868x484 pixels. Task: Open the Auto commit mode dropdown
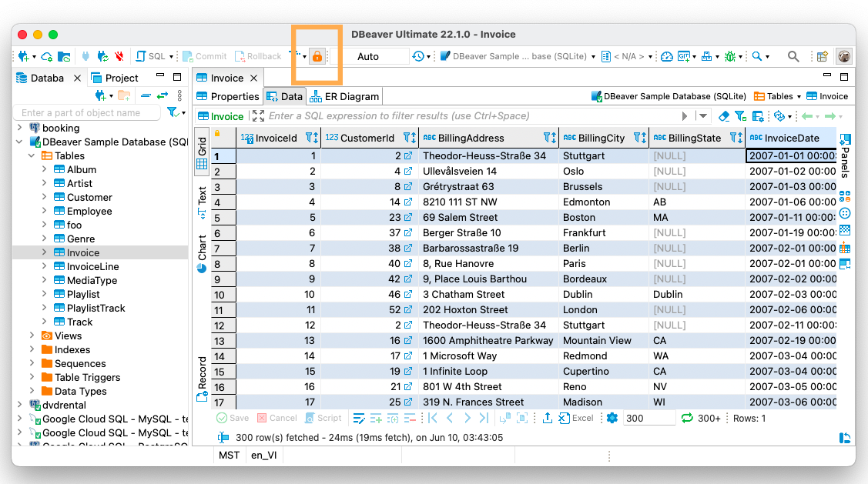[368, 56]
